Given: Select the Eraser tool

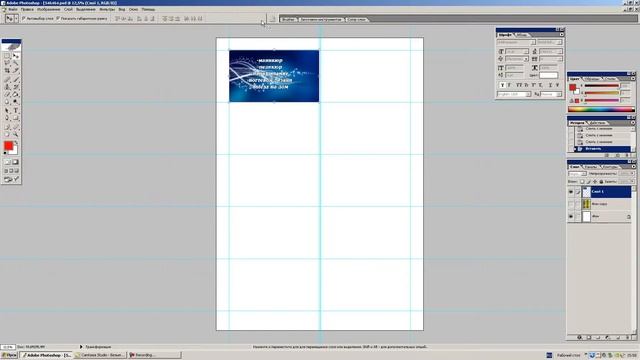Looking at the screenshot, I should 7,94.
